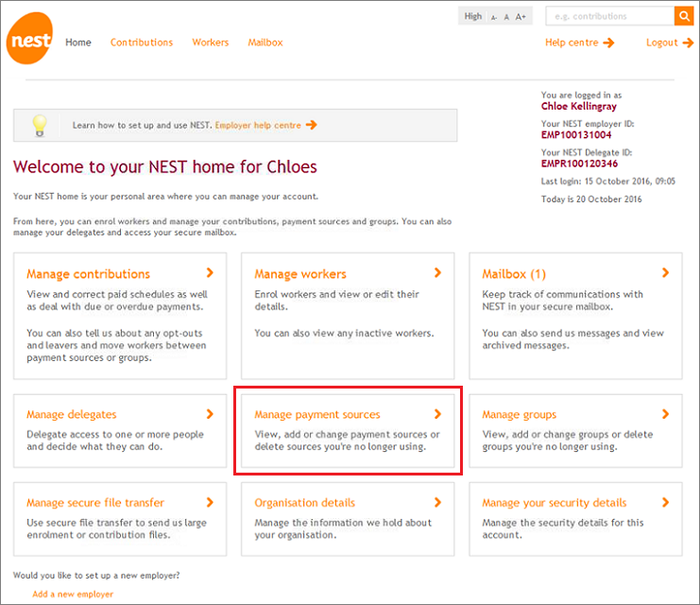
Task: Click arrow icon beside Employer help centre
Action: point(312,125)
